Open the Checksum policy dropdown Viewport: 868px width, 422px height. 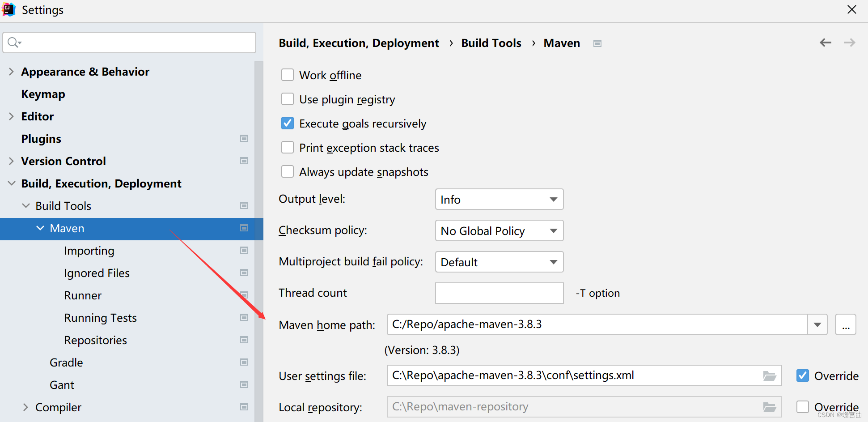pos(499,230)
